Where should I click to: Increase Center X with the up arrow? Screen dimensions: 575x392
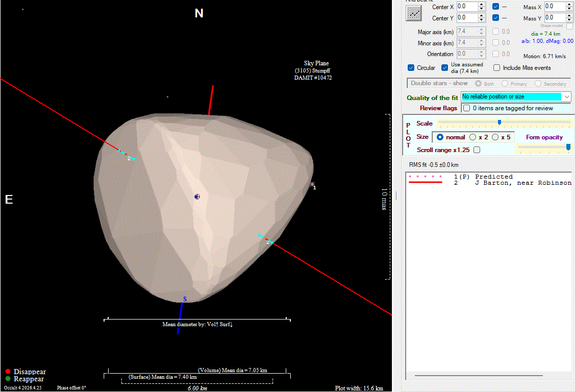click(482, 5)
